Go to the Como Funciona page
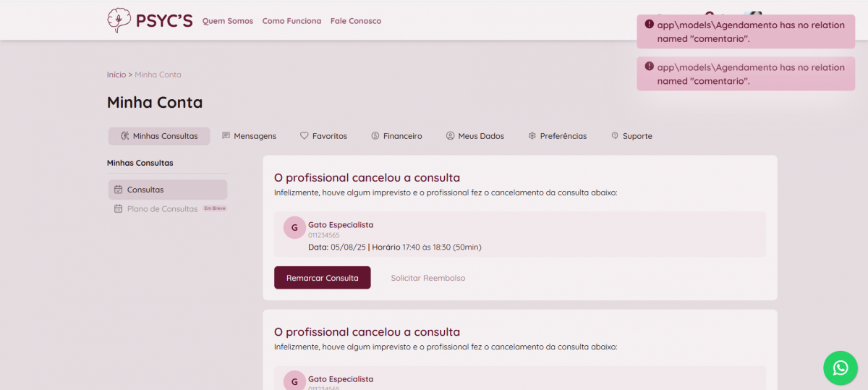Viewport: 868px width, 390px height. click(292, 21)
